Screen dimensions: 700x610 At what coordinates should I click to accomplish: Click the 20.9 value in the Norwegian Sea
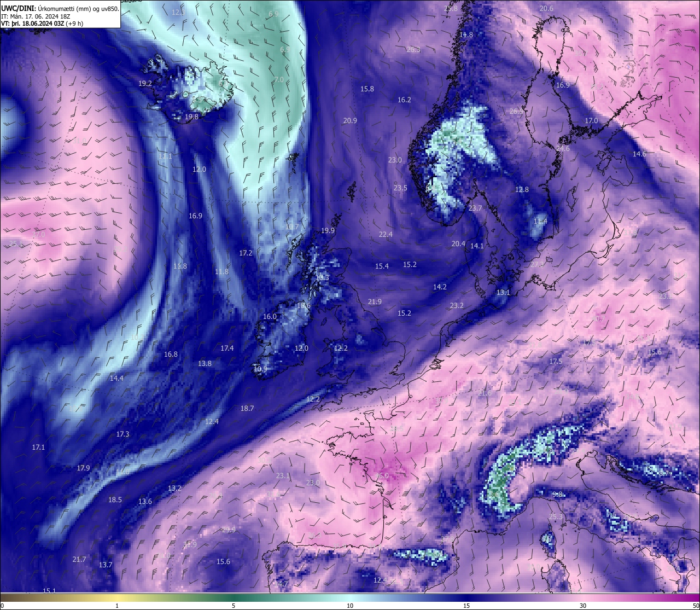350,120
